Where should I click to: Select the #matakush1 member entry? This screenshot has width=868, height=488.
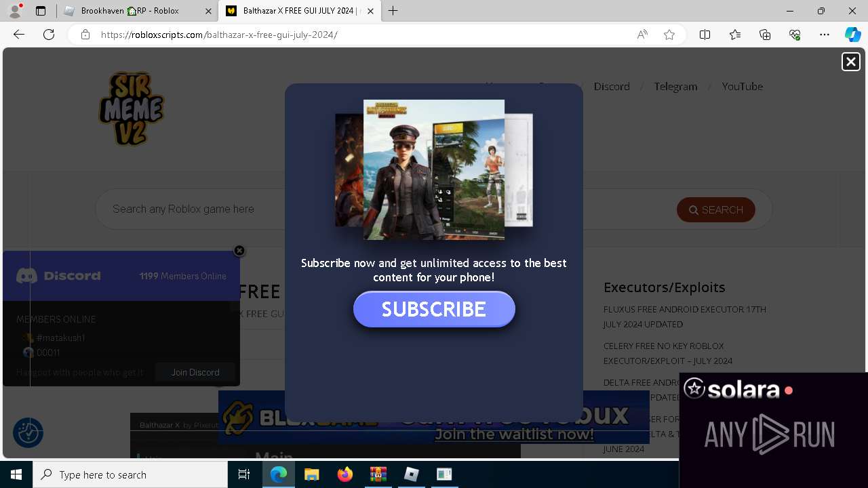(54, 338)
